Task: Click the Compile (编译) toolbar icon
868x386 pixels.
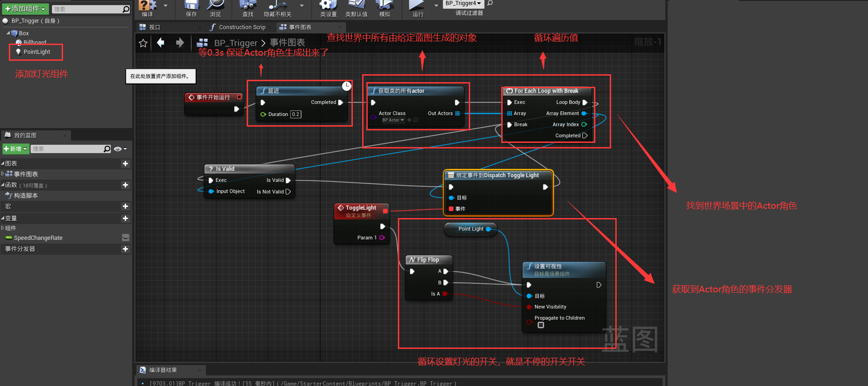Action: pos(147,6)
